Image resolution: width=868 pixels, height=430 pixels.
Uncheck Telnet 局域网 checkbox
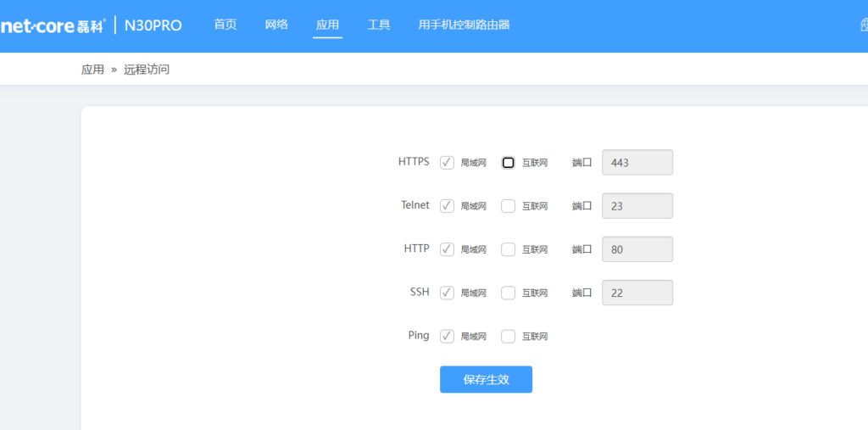447,206
